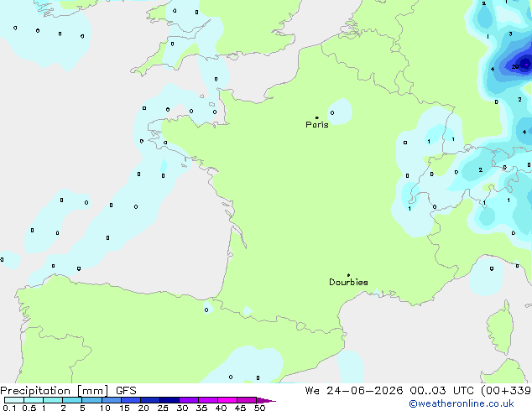Click the over-50 mm arrow tip of legend
This screenshot has width=532, height=411.
266,400
